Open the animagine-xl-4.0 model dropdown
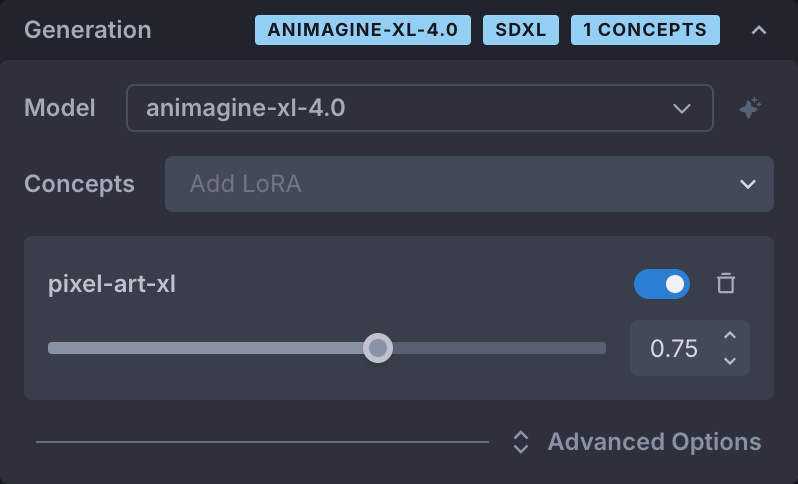798x484 pixels. click(x=419, y=108)
